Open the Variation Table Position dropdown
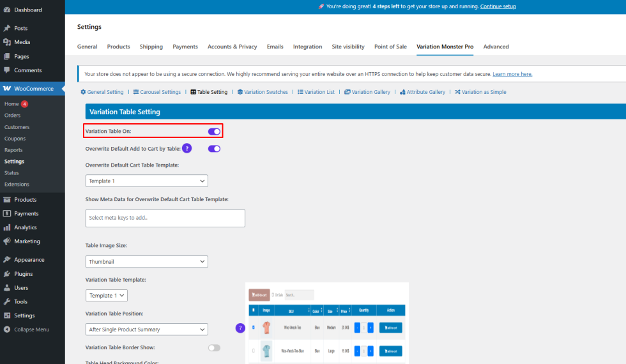Viewport: 626px width, 364px height. click(146, 330)
